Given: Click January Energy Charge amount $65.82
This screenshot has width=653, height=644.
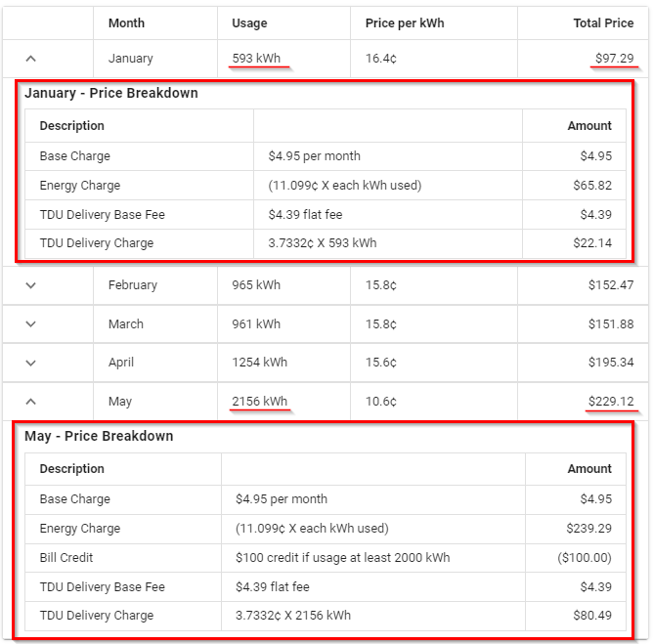Looking at the screenshot, I should point(592,186).
